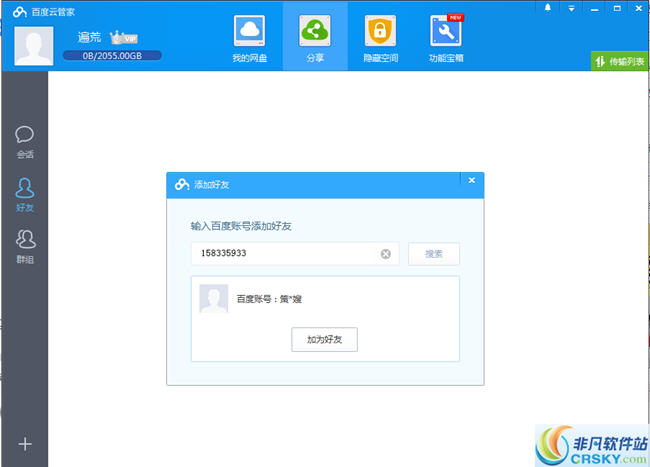Image resolution: width=650 pixels, height=467 pixels.
Task: Clear the account search field text
Action: point(386,254)
